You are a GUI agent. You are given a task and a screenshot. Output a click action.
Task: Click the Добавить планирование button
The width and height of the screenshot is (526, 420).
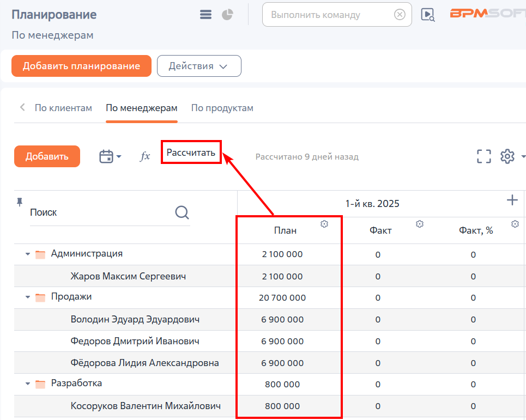82,66
